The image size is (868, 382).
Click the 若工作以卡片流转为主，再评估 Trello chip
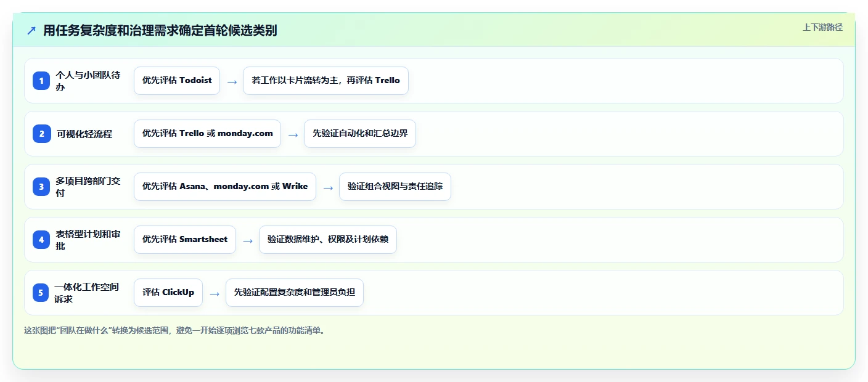click(325, 81)
